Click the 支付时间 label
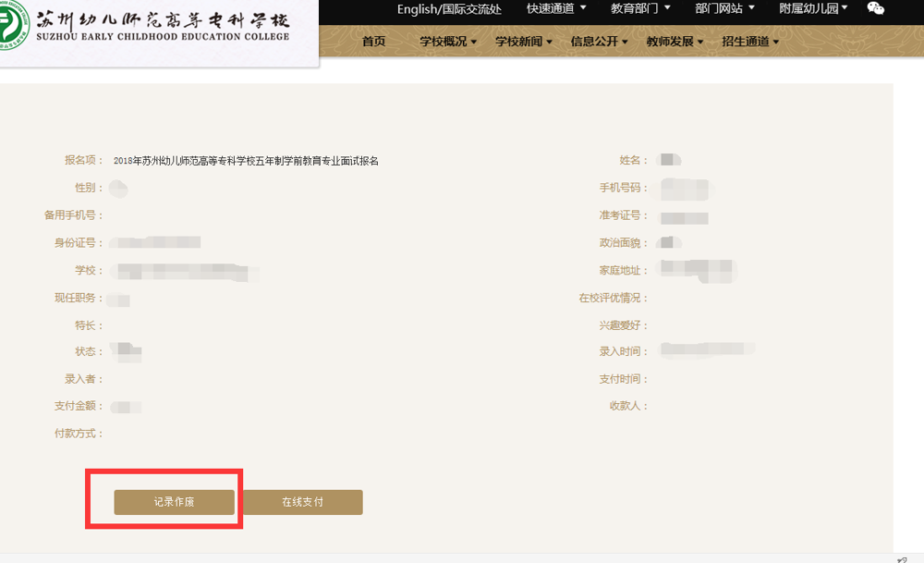The image size is (924, 563). (x=624, y=379)
